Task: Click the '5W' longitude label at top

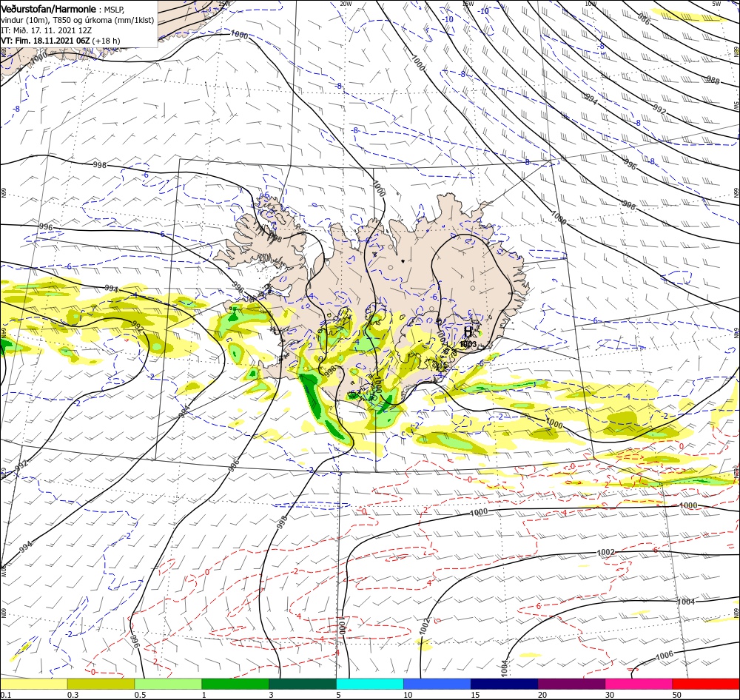Action: point(716,3)
